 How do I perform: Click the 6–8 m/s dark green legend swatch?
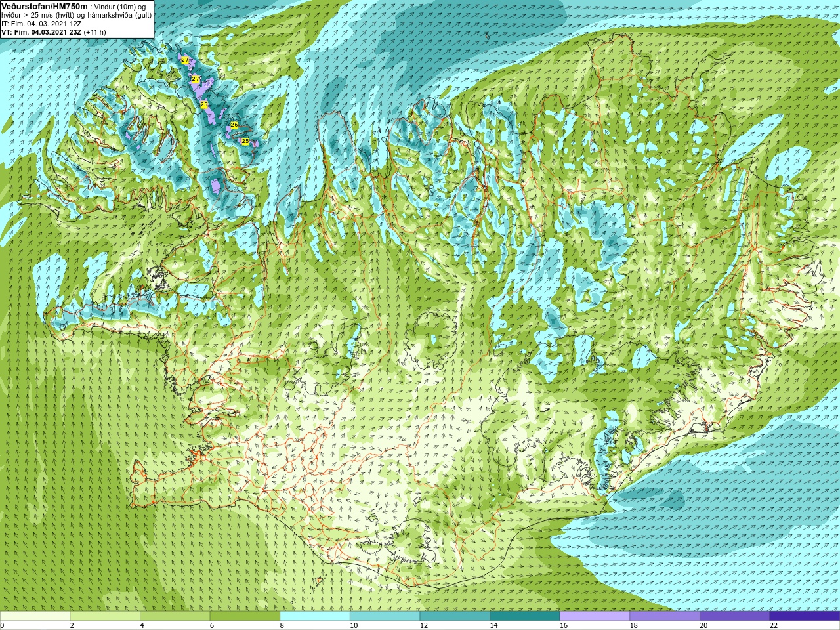click(x=245, y=616)
